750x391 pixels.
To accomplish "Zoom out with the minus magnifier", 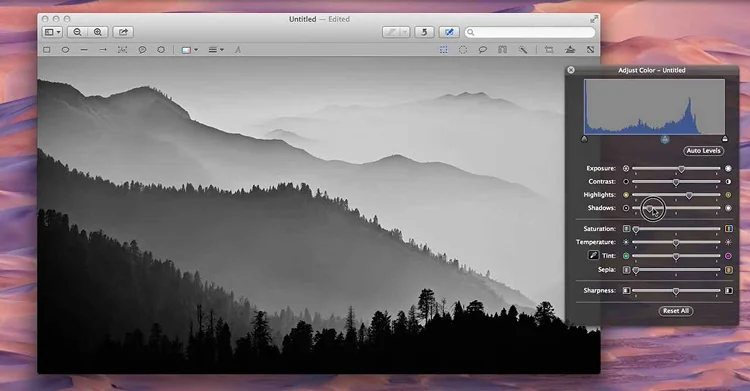I will [x=77, y=32].
